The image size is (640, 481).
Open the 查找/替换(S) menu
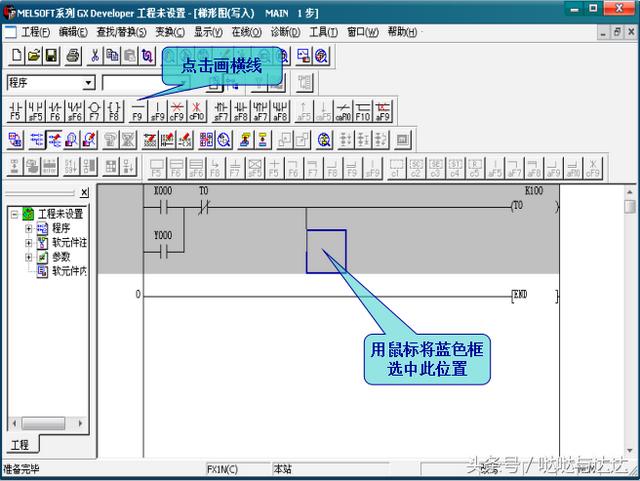(122, 32)
